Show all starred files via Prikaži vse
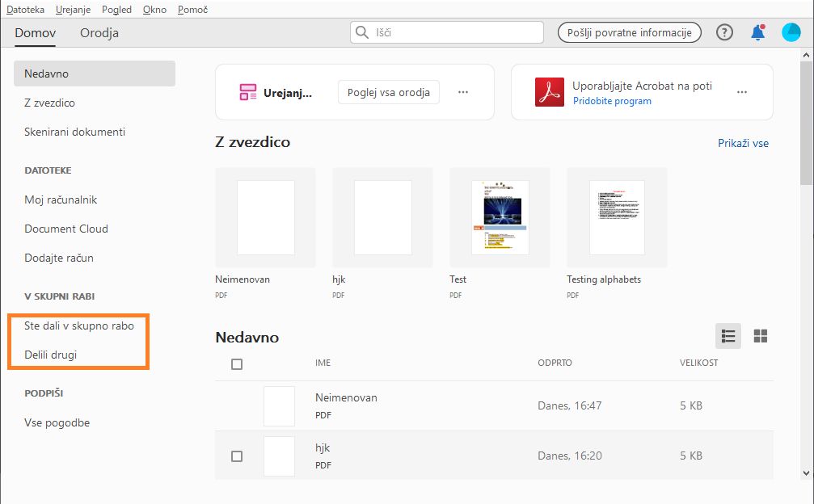This screenshot has width=814, height=504. [x=743, y=143]
